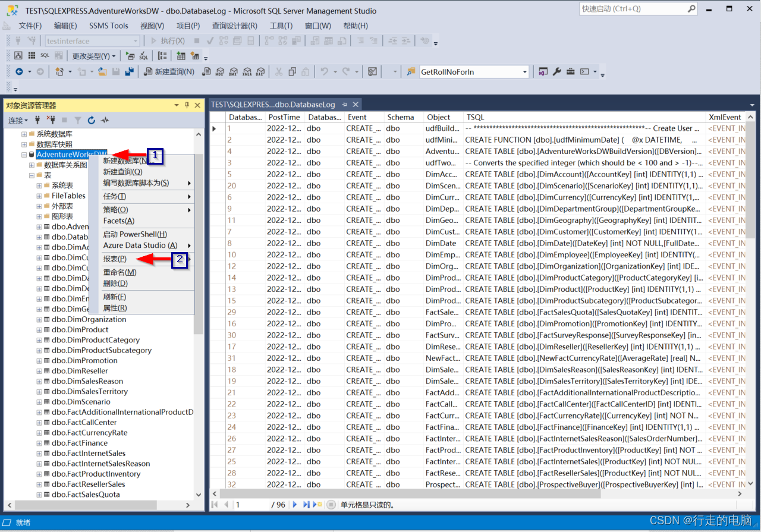Click Analysis Services MDX Query icon
761x532 pixels.
point(220,71)
